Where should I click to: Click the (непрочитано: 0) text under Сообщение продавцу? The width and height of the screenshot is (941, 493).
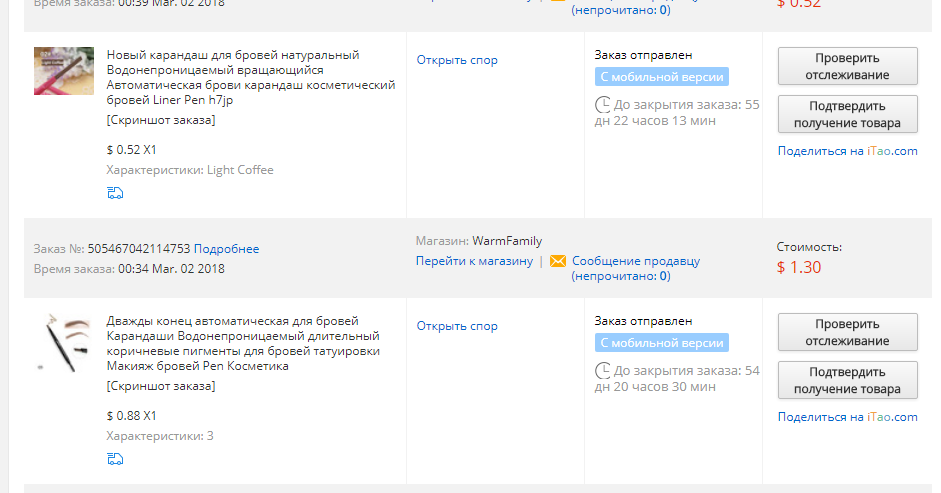pyautogui.click(x=621, y=276)
